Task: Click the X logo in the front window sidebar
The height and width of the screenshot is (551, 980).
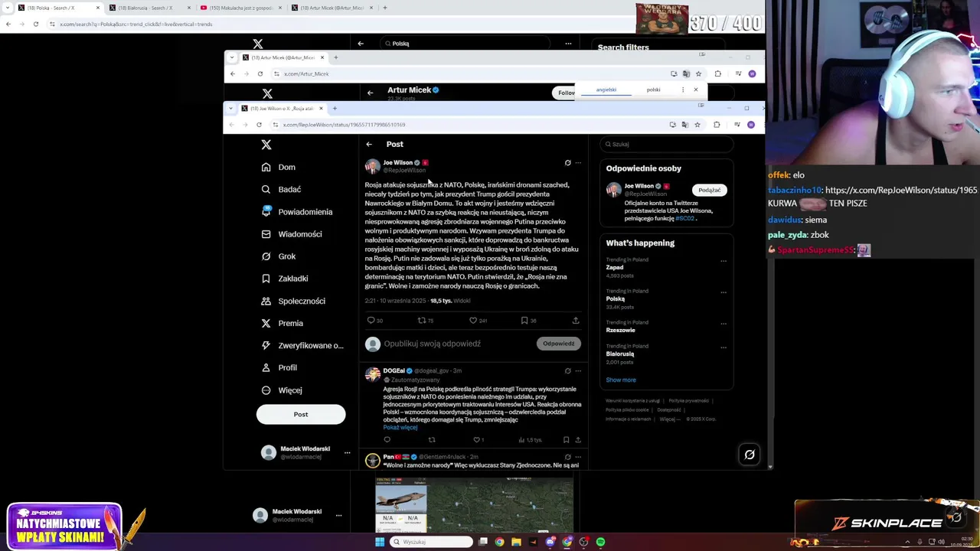Action: coord(266,145)
